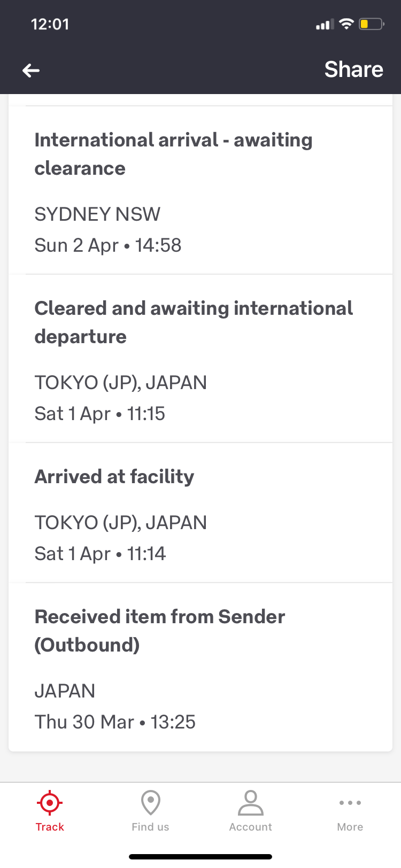Image resolution: width=401 pixels, height=868 pixels.
Task: Click the battery indicator icon
Action: pyautogui.click(x=371, y=24)
